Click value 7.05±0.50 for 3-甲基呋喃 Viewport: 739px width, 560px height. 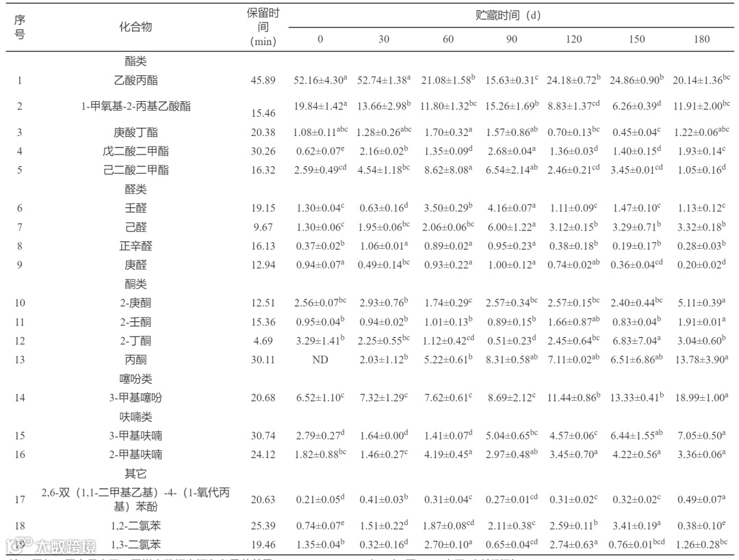point(701,435)
